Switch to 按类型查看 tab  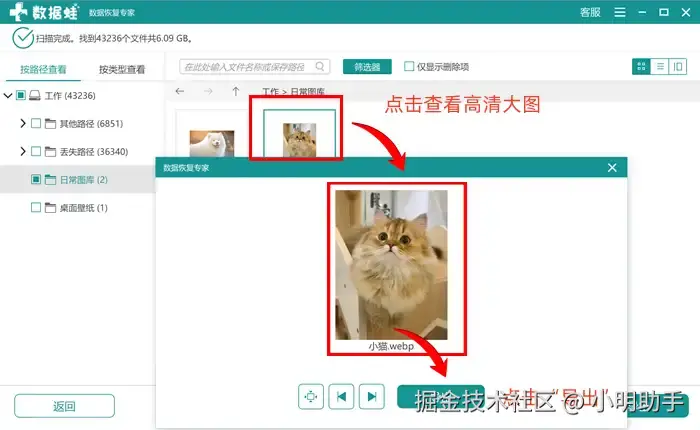122,69
